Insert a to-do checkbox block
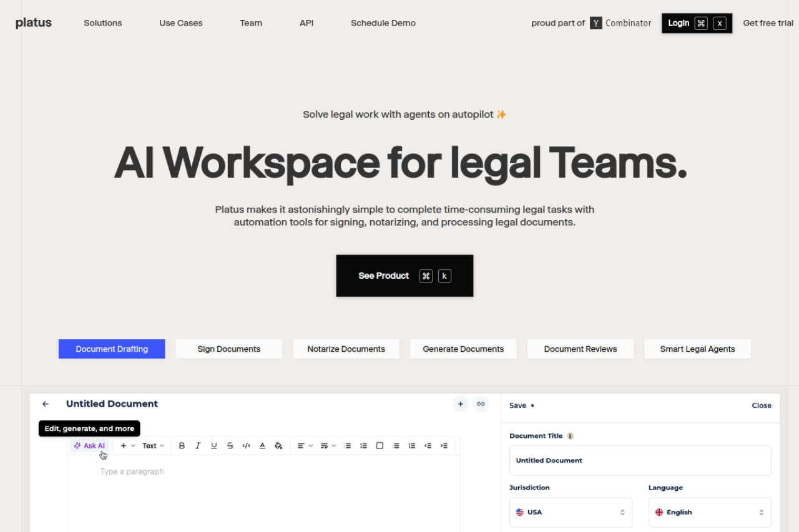The height and width of the screenshot is (532, 799). point(380,446)
